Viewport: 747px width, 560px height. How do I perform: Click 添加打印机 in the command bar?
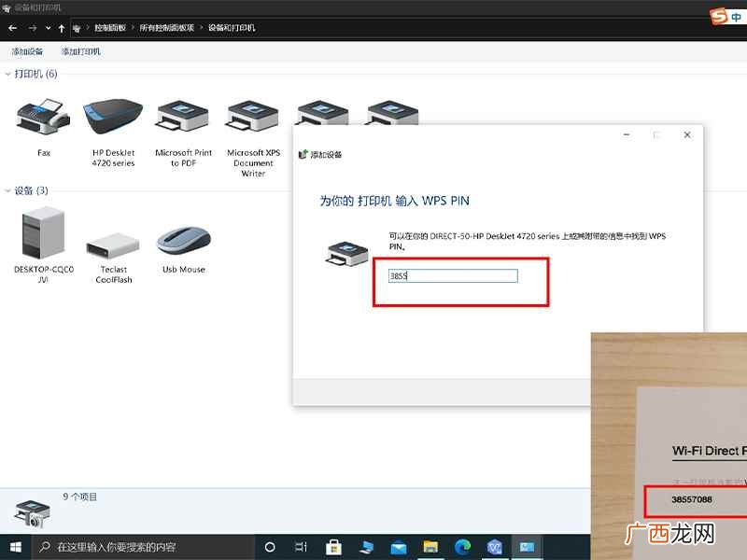(81, 51)
